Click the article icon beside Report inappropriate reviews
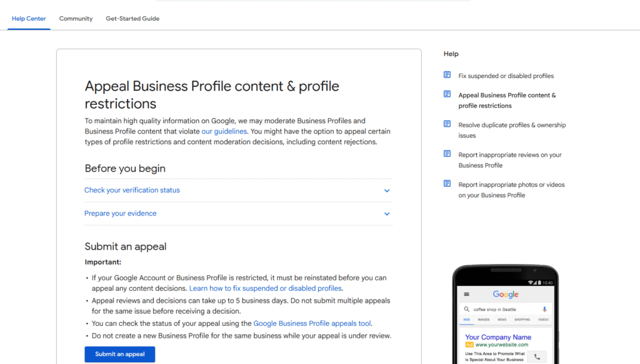This screenshot has height=364, width=640. click(447, 154)
